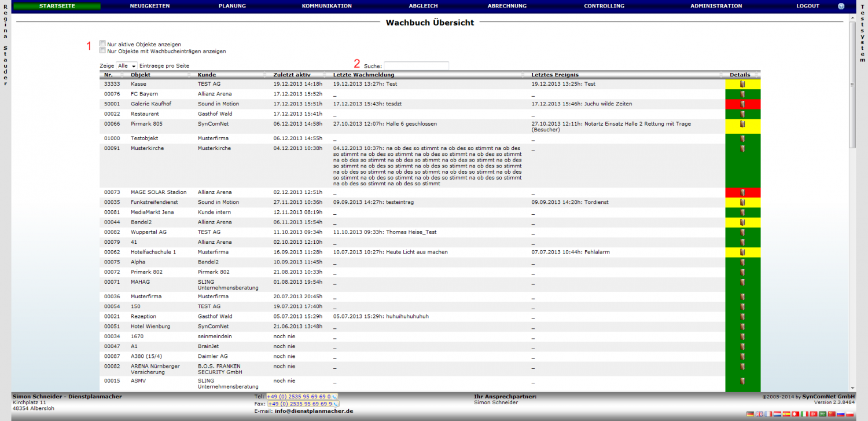The image size is (868, 421).
Task: Open the KOMMUNIKATION menu
Action: (x=327, y=6)
